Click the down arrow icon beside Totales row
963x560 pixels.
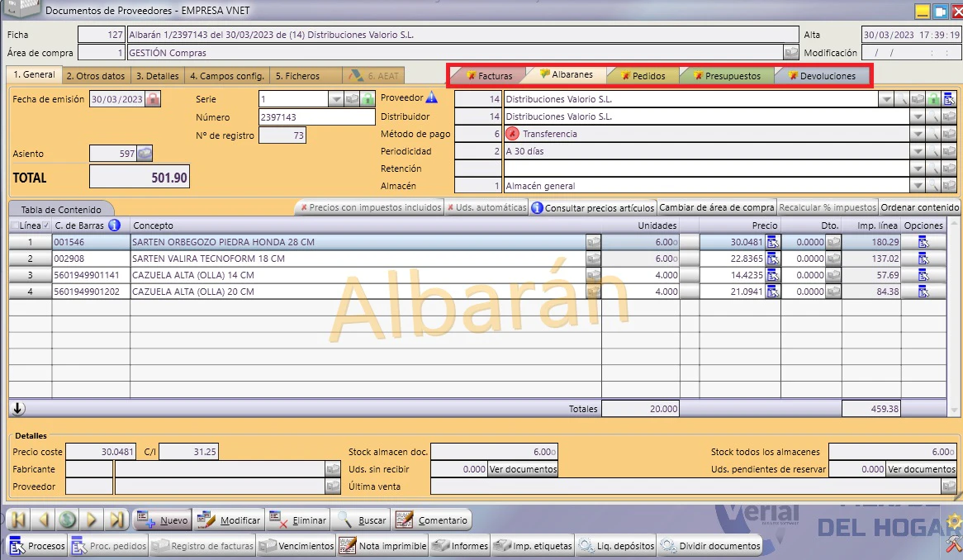click(18, 408)
